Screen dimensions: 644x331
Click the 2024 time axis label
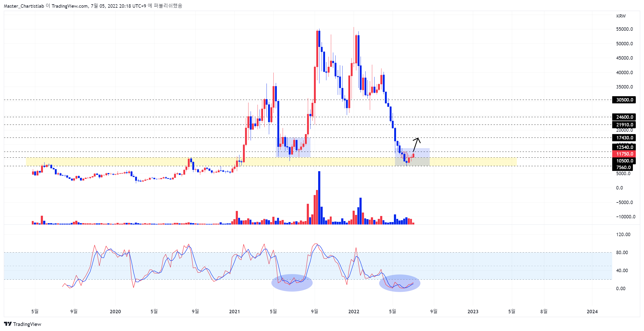click(x=592, y=311)
